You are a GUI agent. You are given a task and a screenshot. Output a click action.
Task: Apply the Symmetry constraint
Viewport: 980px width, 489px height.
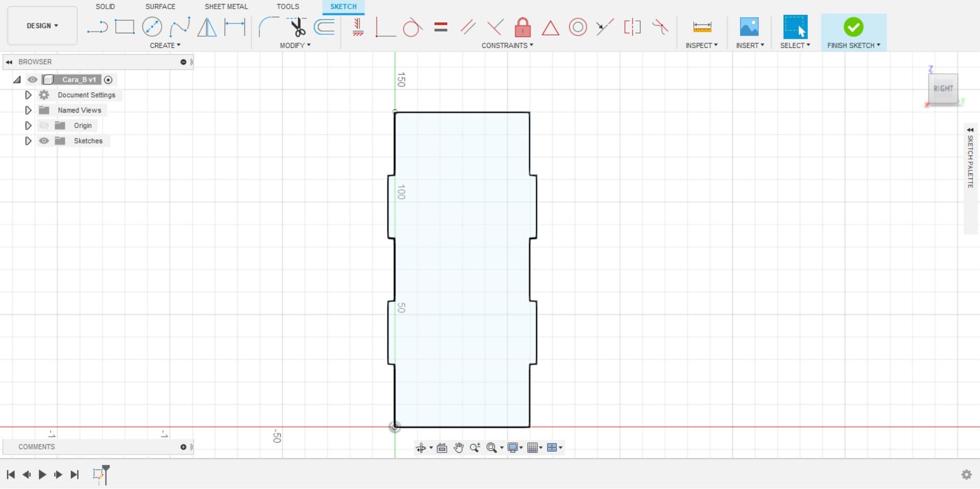click(x=632, y=27)
